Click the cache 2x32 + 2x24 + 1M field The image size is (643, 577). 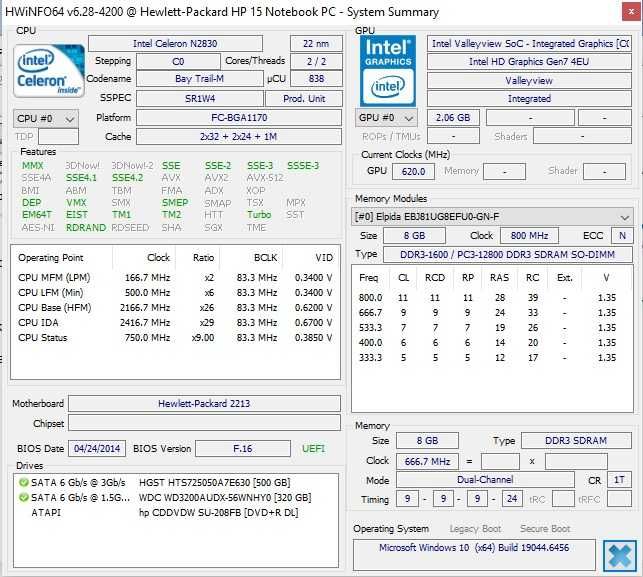coord(239,137)
